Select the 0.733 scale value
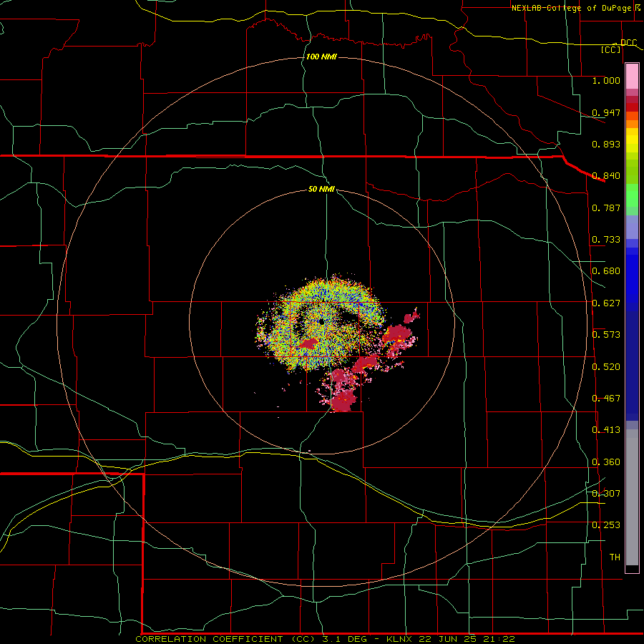The image size is (644, 644). click(606, 239)
